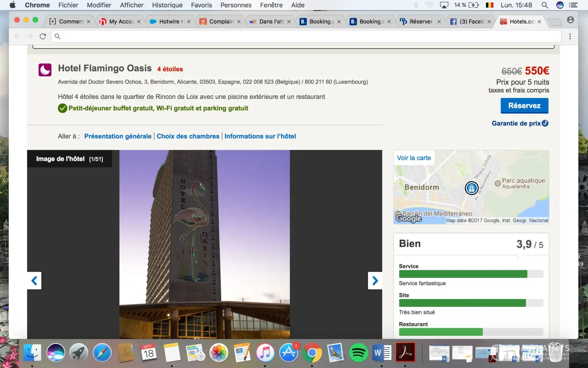The height and width of the screenshot is (368, 588).
Task: Click the hotel map thumbnail
Action: [471, 187]
